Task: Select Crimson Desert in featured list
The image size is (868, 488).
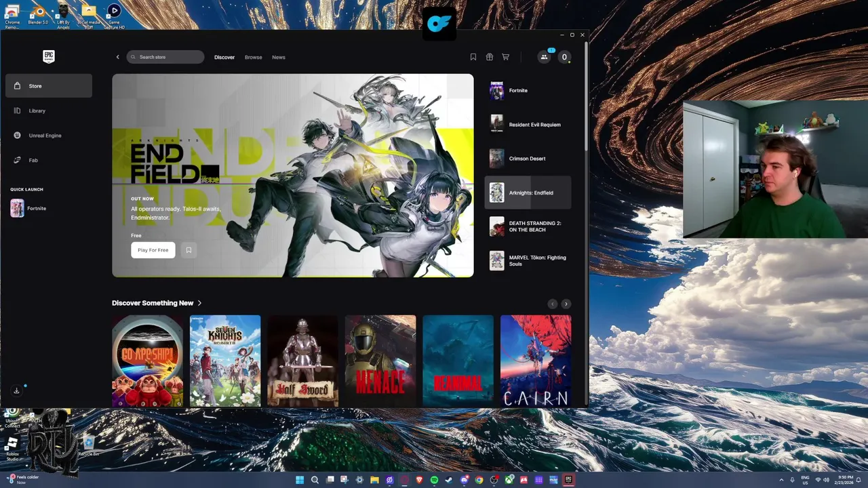Action: (x=528, y=159)
